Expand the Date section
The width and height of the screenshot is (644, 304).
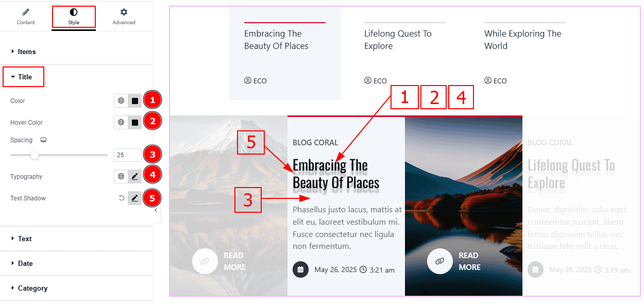[x=76, y=264]
